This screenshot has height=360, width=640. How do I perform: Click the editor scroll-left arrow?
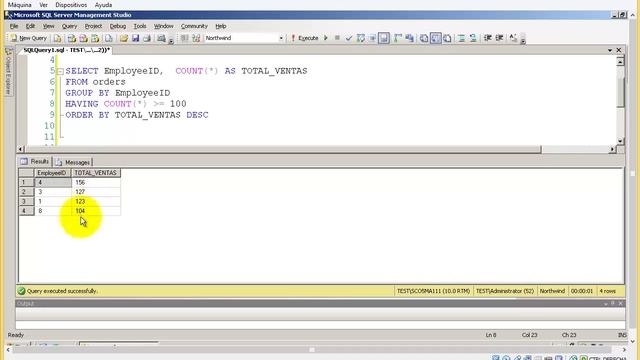click(x=20, y=149)
